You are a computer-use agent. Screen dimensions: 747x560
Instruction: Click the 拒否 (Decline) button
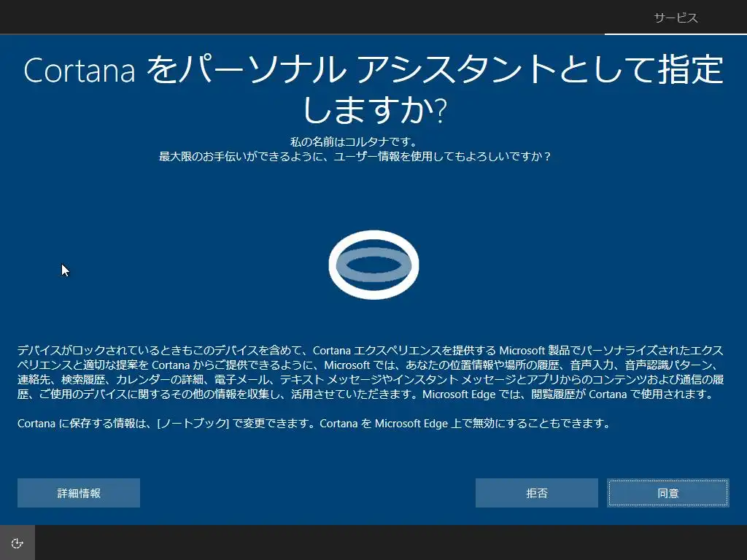pos(536,493)
